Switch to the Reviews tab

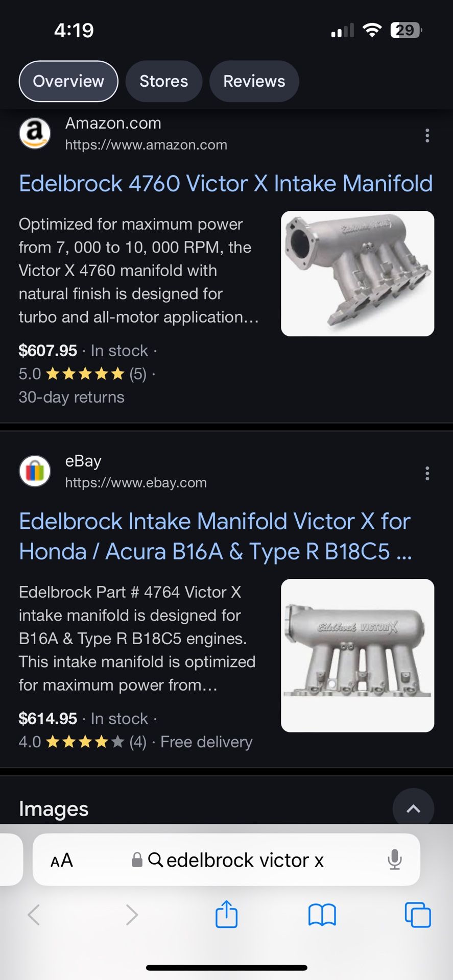[x=254, y=81]
